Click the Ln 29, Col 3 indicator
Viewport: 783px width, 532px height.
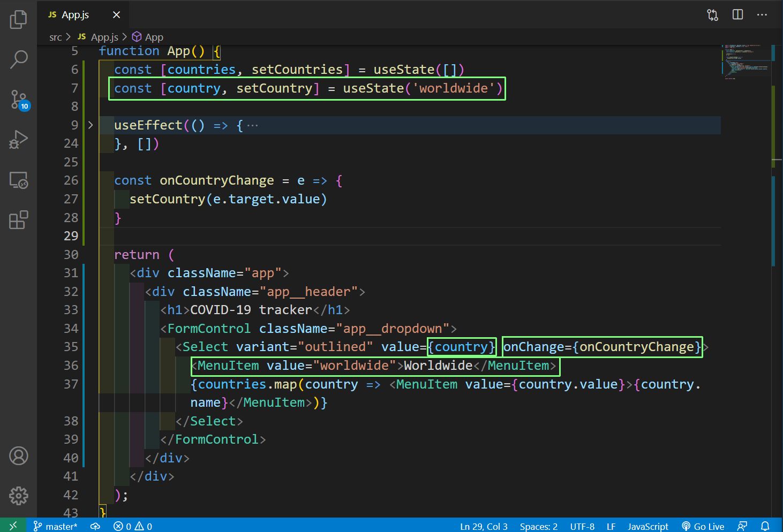(484, 526)
